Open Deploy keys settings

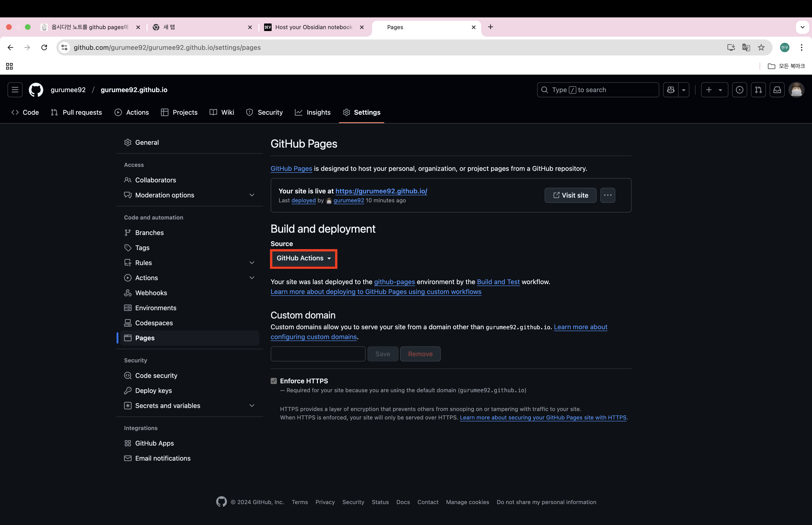(190, 390)
